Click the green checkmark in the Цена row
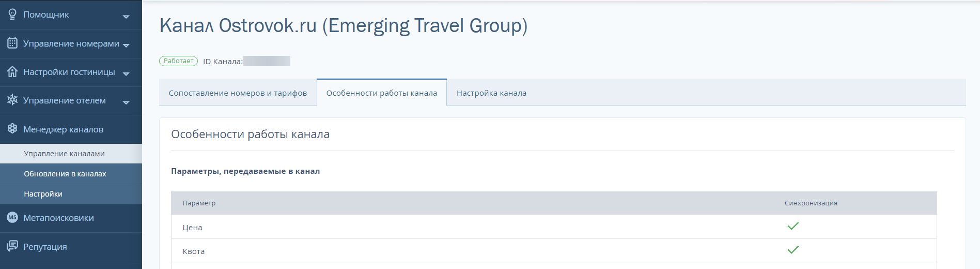980x269 pixels. click(793, 226)
